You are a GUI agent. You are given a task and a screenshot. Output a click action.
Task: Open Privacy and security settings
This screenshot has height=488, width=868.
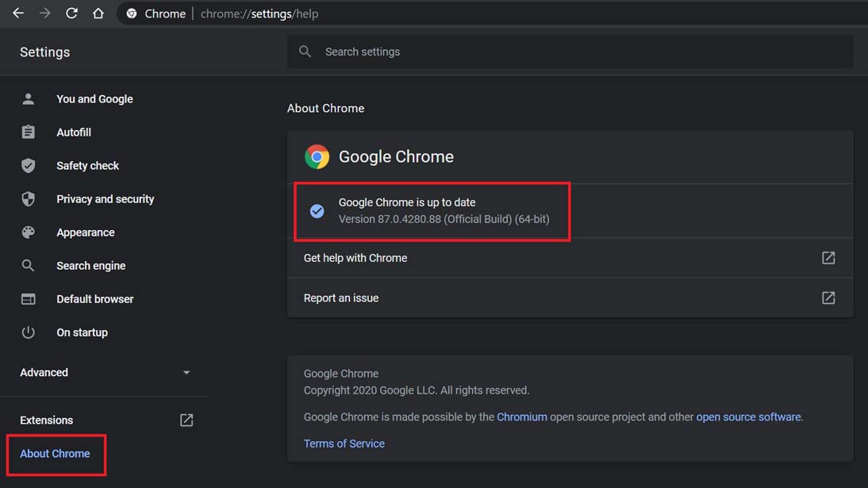coord(106,199)
